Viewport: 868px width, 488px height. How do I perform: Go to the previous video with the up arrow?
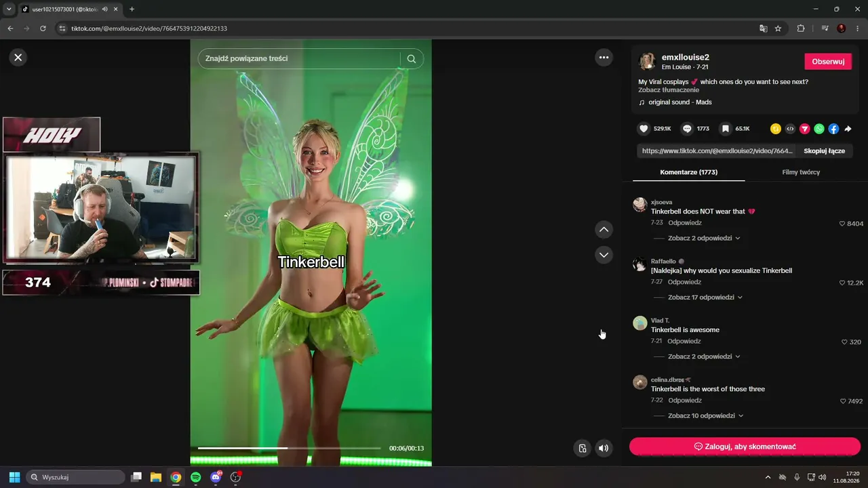[604, 230]
